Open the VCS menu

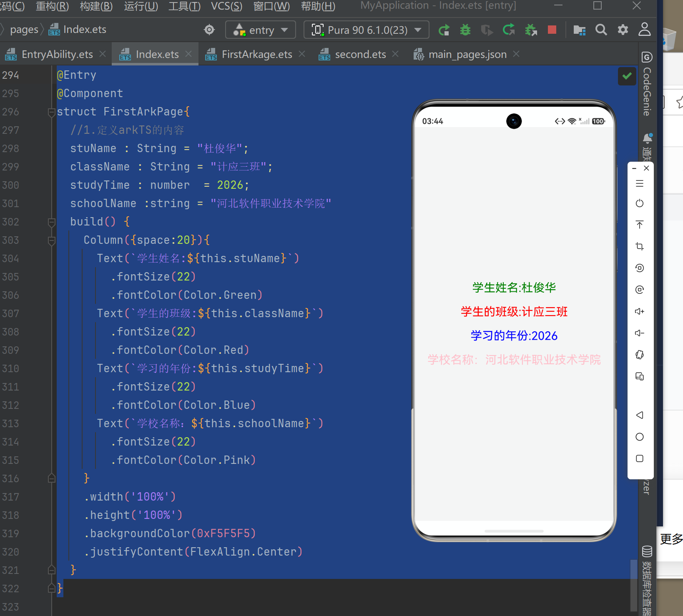click(226, 6)
